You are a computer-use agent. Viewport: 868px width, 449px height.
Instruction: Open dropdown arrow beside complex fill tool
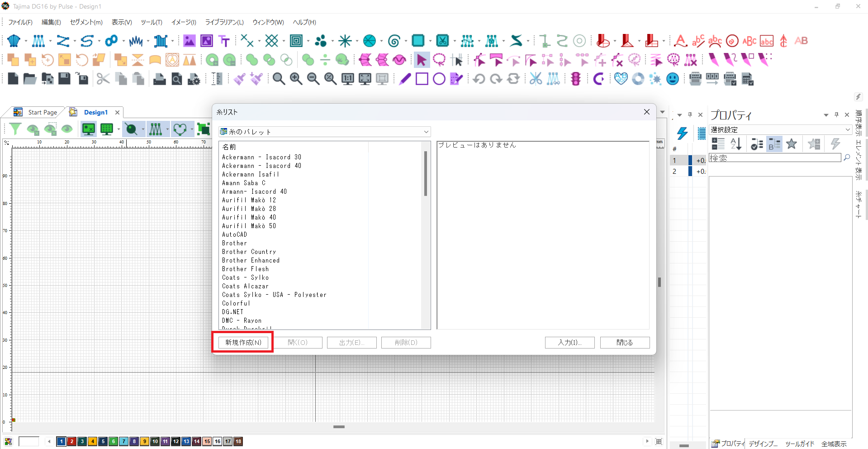(26, 41)
